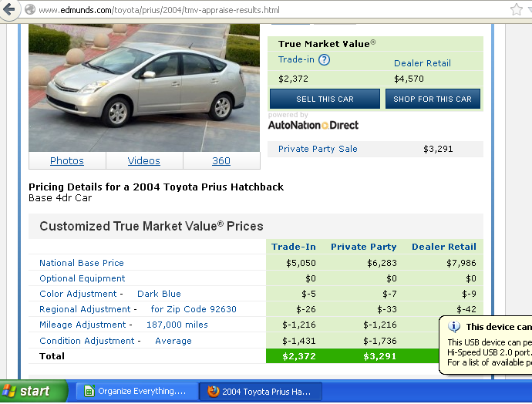Click Regional Adjustment link

coord(85,309)
